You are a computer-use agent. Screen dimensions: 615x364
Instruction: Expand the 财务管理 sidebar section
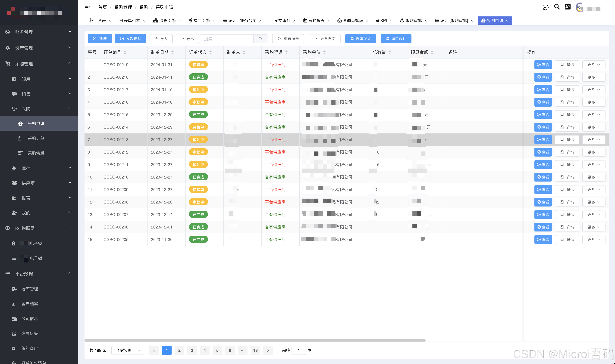pyautogui.click(x=24, y=32)
